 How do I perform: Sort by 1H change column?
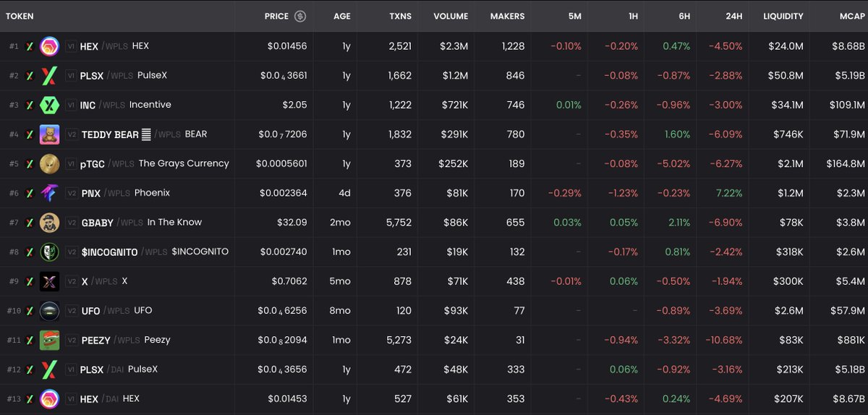tap(631, 16)
